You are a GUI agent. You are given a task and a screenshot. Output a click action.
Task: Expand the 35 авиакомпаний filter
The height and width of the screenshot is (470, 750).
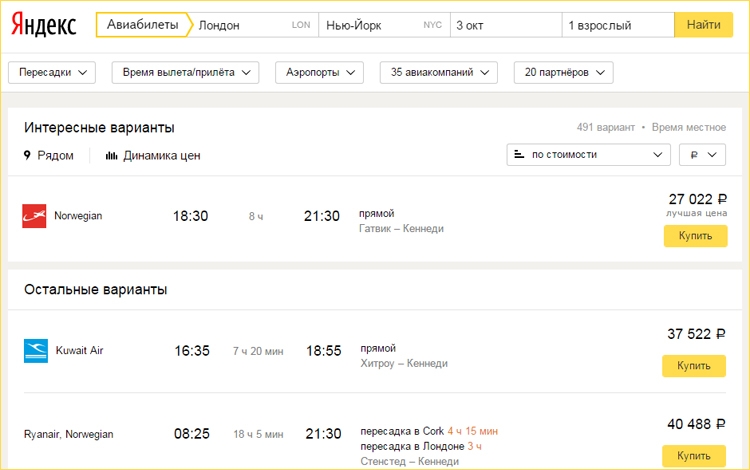point(439,73)
